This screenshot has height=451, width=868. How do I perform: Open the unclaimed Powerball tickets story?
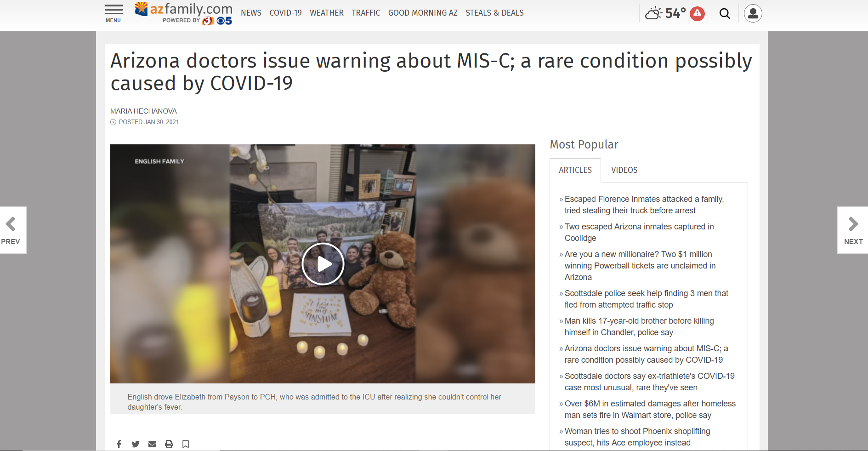(640, 266)
